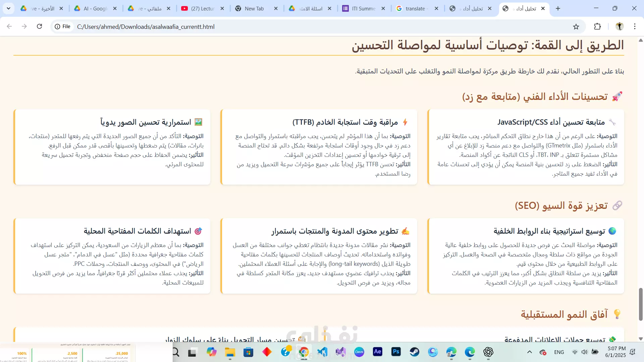Open the ChatGPT app in the taskbar
This screenshot has height=362, width=644.
[488, 352]
